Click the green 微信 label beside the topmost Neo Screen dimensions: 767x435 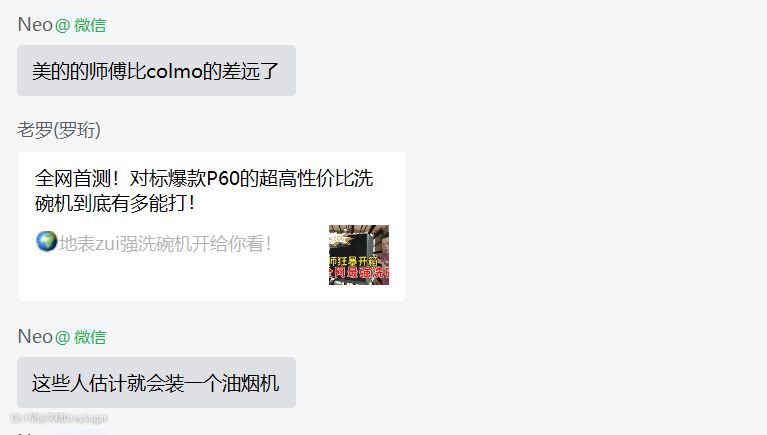point(90,25)
